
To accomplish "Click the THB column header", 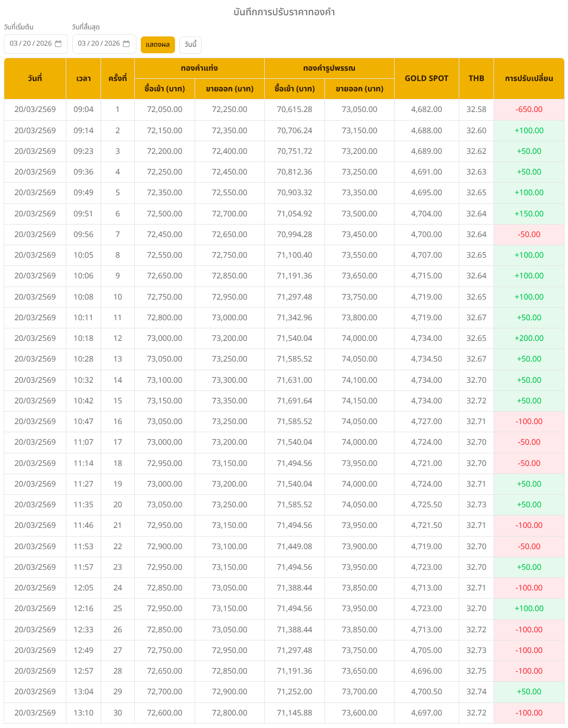I will pyautogui.click(x=476, y=78).
